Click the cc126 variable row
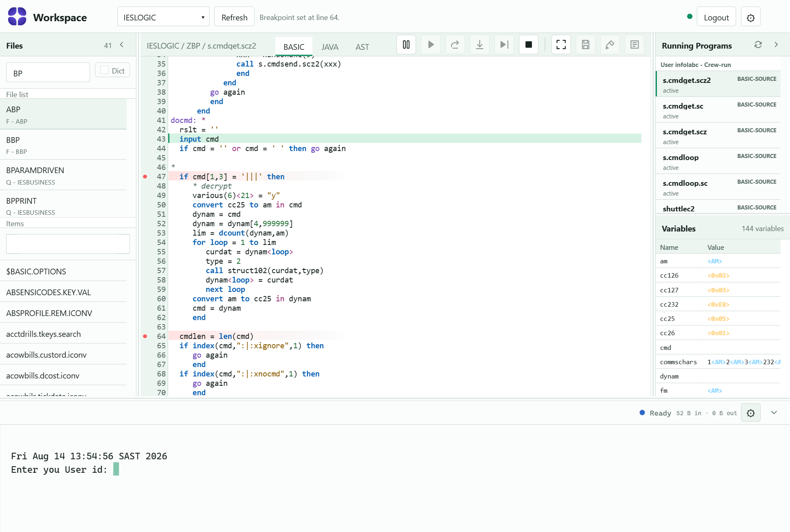790x532 pixels. coord(719,275)
